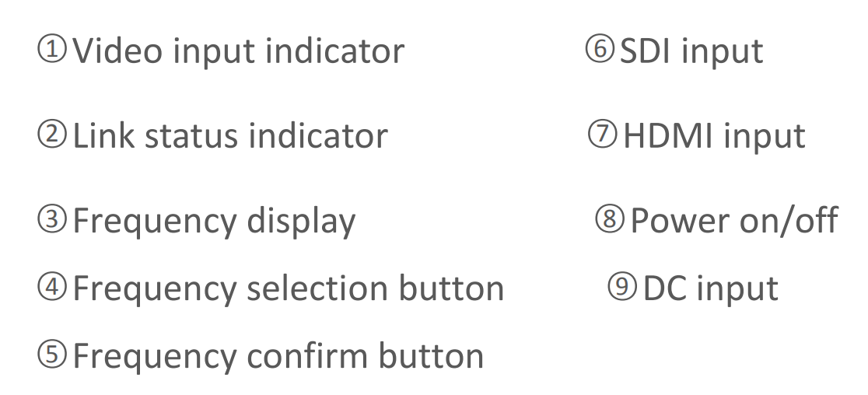Click the DC input label
868x395 pixels.
[711, 288]
